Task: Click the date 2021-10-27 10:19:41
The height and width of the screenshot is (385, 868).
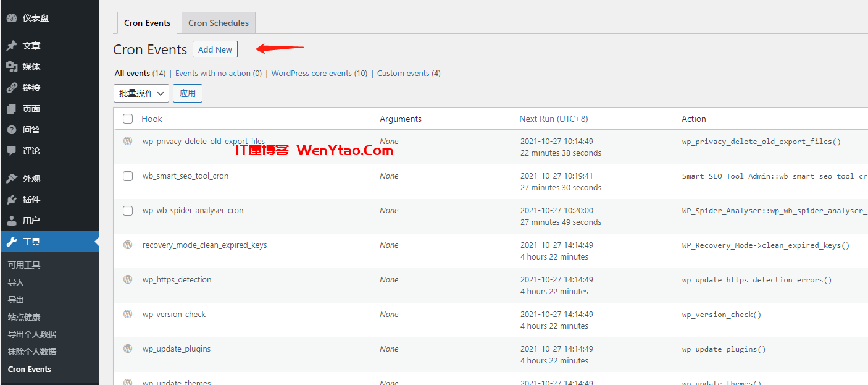Action: (556, 176)
